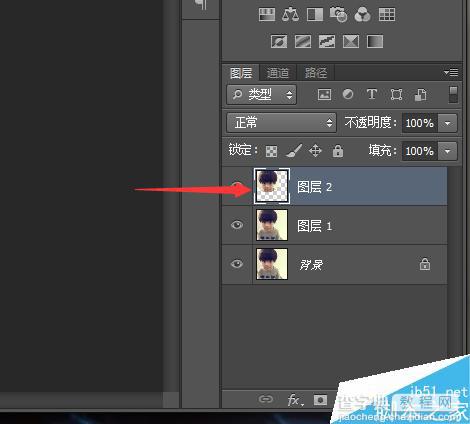The height and width of the screenshot is (424, 470).
Task: Switch to the 通道 tab
Action: (x=278, y=73)
